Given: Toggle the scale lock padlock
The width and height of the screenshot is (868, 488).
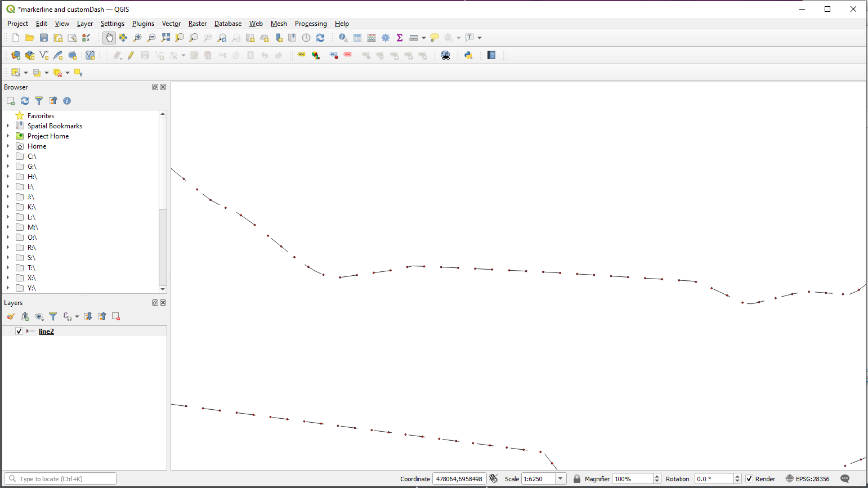Looking at the screenshot, I should 577,479.
